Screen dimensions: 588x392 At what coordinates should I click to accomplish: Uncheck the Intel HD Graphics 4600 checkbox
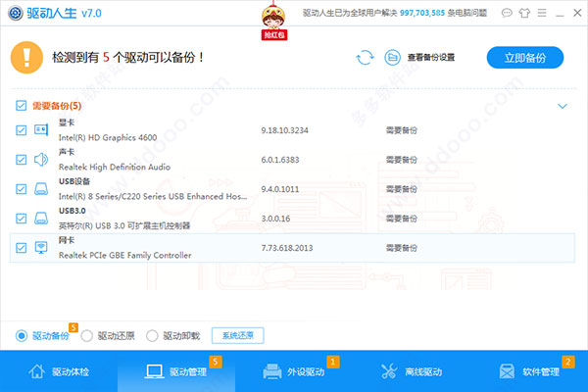[21, 130]
